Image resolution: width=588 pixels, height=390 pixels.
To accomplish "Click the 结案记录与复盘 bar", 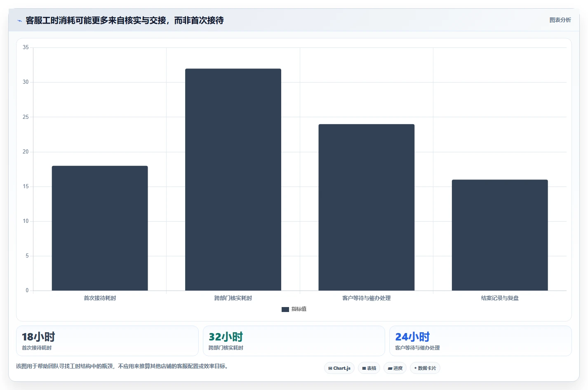I will (500, 235).
